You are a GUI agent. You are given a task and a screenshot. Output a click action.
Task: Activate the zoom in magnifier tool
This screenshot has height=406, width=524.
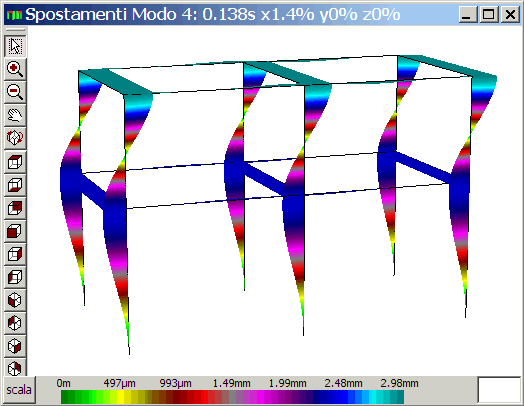coord(15,69)
